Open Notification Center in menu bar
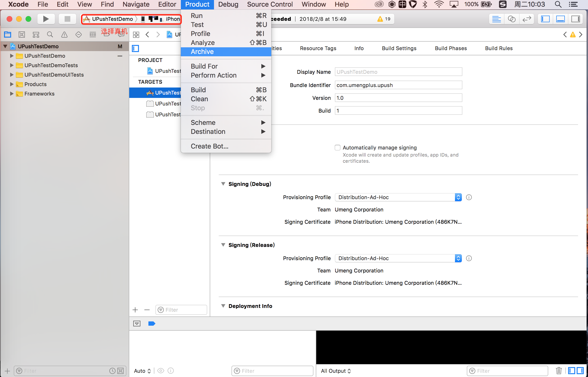 click(x=574, y=4)
